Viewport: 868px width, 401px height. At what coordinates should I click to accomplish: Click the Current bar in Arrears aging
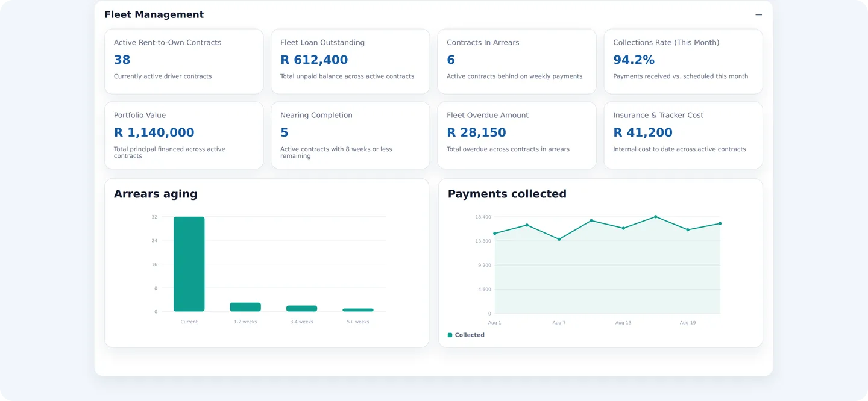click(x=189, y=264)
